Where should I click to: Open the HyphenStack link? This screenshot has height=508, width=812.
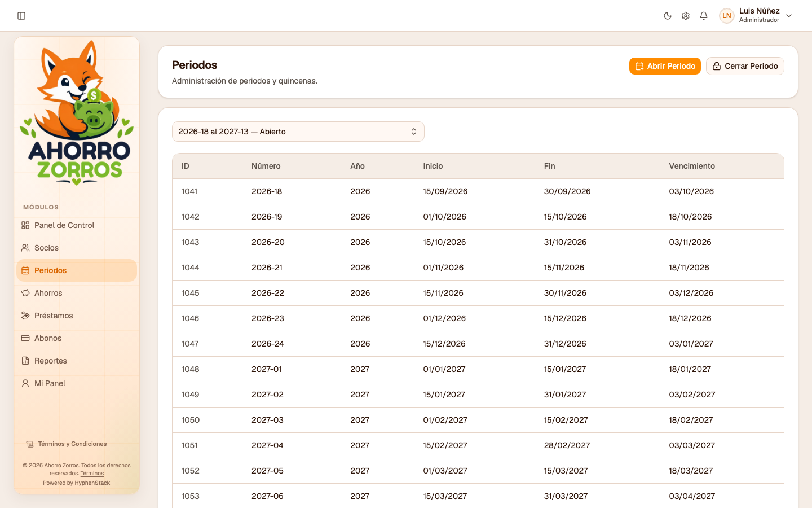[92, 483]
